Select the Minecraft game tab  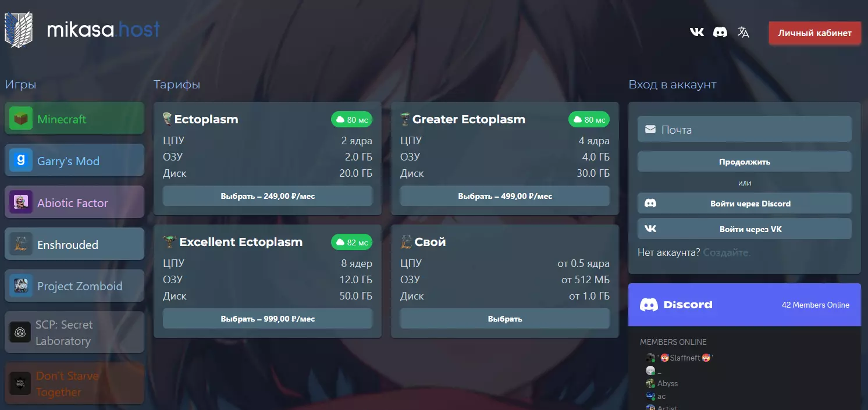(74, 119)
